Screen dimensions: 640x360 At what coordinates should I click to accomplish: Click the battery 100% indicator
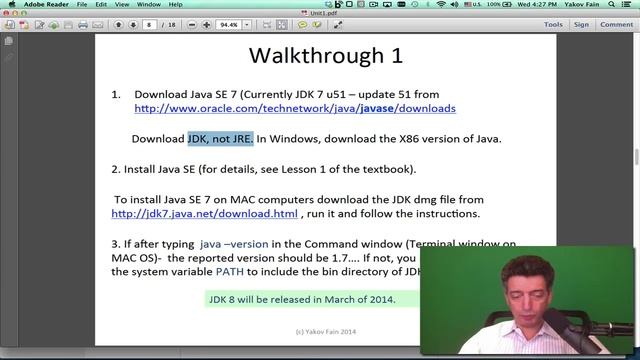(499, 4)
